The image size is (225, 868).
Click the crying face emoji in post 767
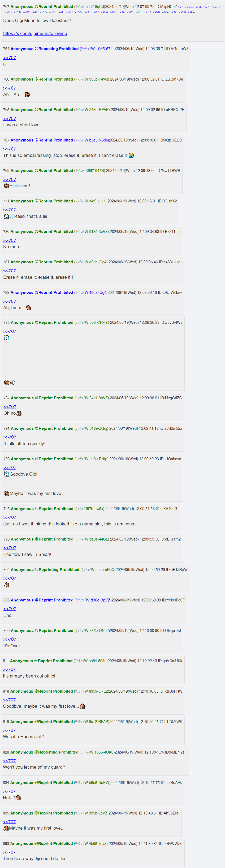131,155
